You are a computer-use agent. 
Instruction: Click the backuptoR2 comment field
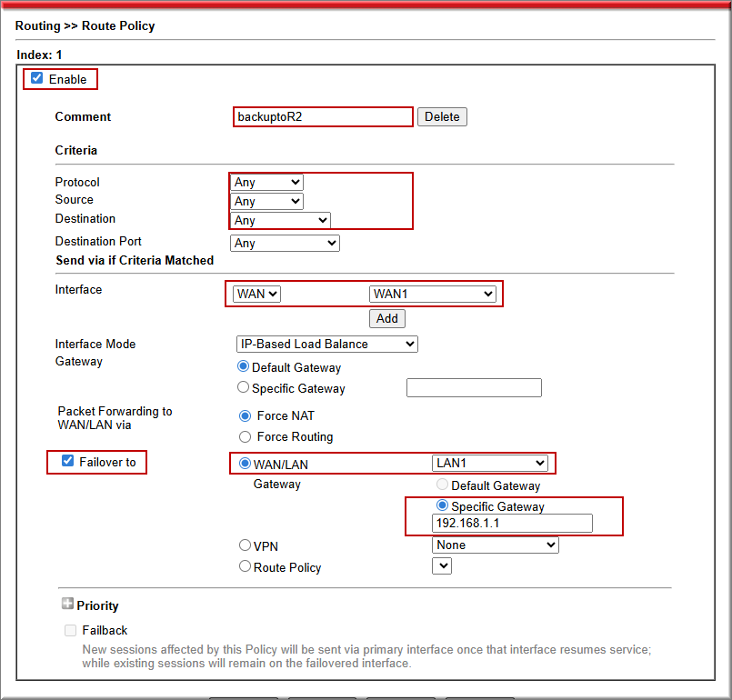(323, 116)
